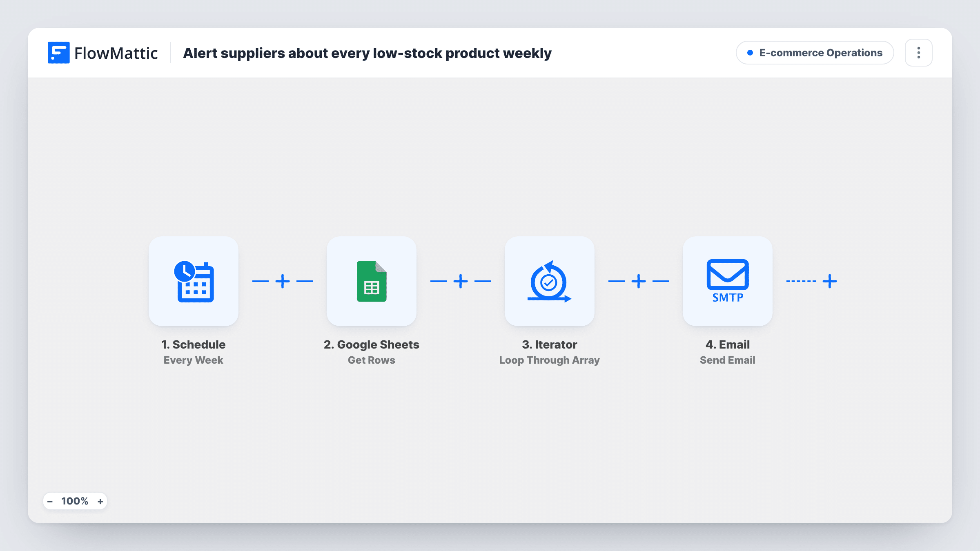Select the 'Get Rows' subtitle
This screenshot has height=551, width=980.
pyautogui.click(x=372, y=360)
